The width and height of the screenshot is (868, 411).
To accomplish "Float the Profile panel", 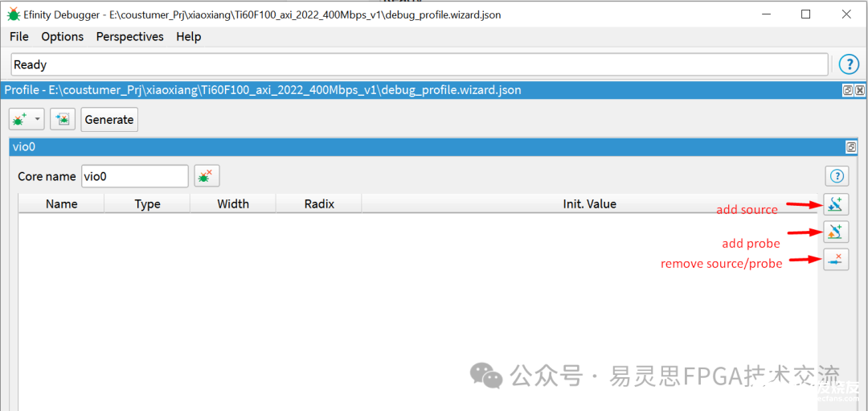I will tap(847, 91).
